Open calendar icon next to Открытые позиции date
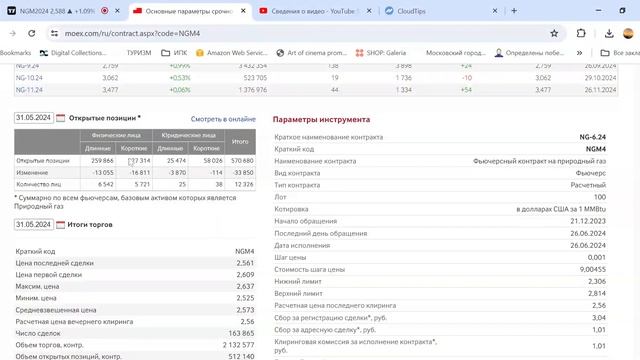 [x=60, y=118]
